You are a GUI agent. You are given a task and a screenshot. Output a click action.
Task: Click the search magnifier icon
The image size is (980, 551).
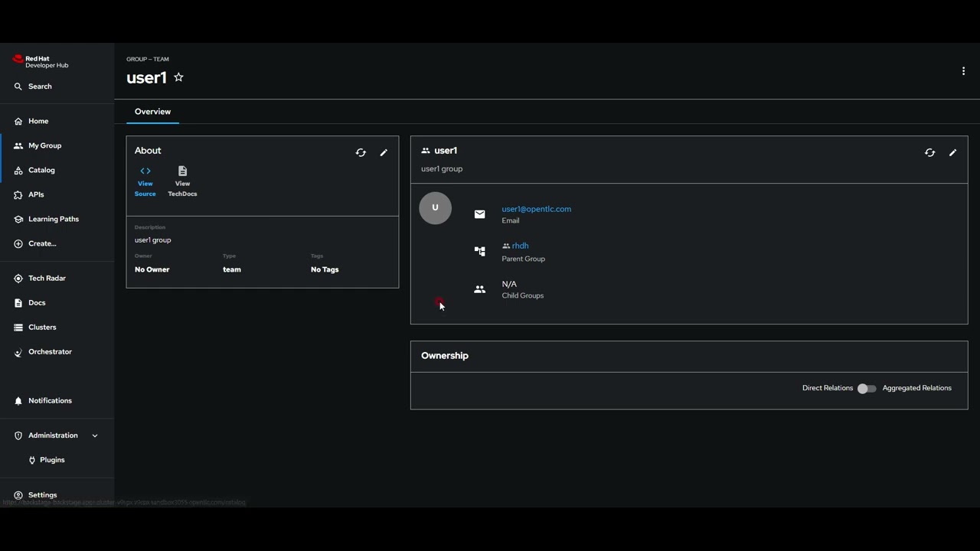pyautogui.click(x=18, y=86)
